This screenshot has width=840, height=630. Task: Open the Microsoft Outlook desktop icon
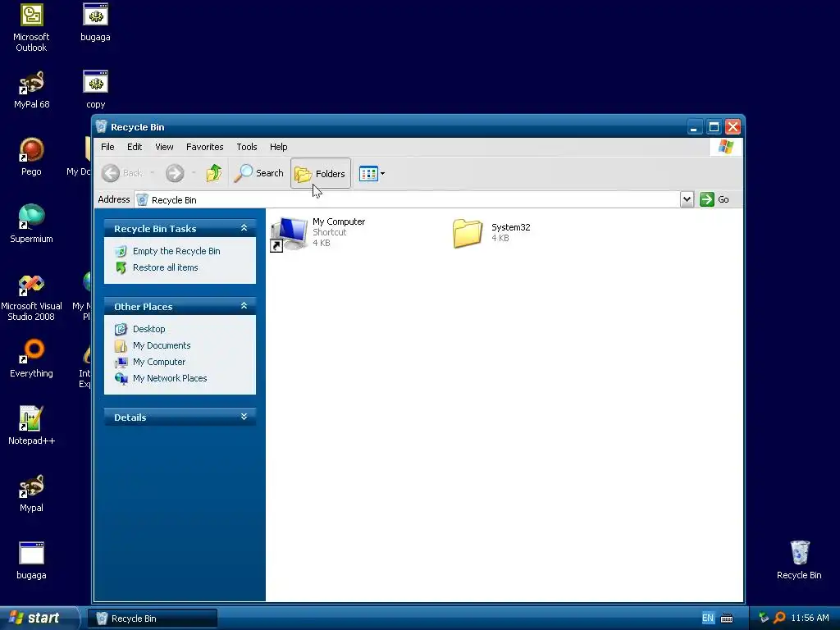(31, 28)
